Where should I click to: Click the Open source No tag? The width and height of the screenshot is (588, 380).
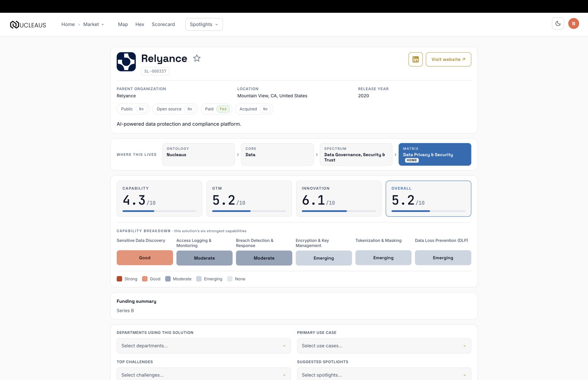pos(175,109)
